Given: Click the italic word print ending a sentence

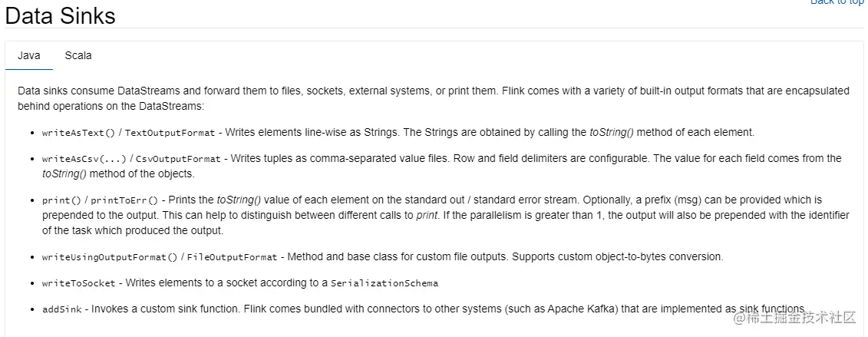Looking at the screenshot, I should 427,216.
